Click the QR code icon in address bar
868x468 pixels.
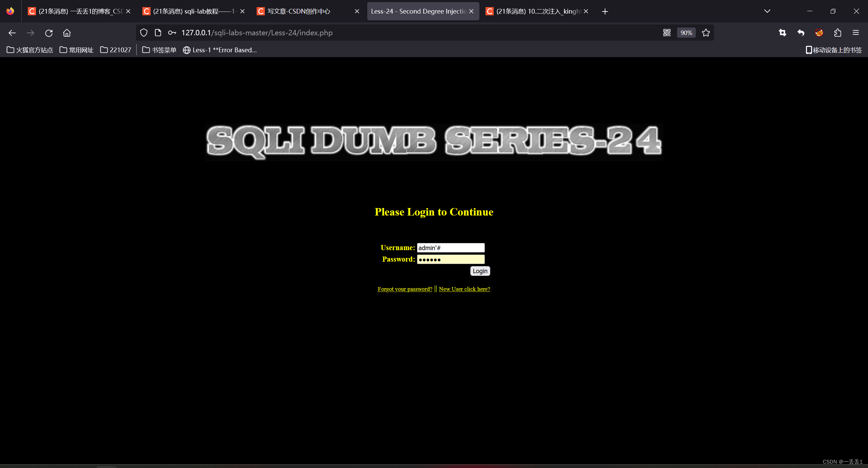coord(667,33)
